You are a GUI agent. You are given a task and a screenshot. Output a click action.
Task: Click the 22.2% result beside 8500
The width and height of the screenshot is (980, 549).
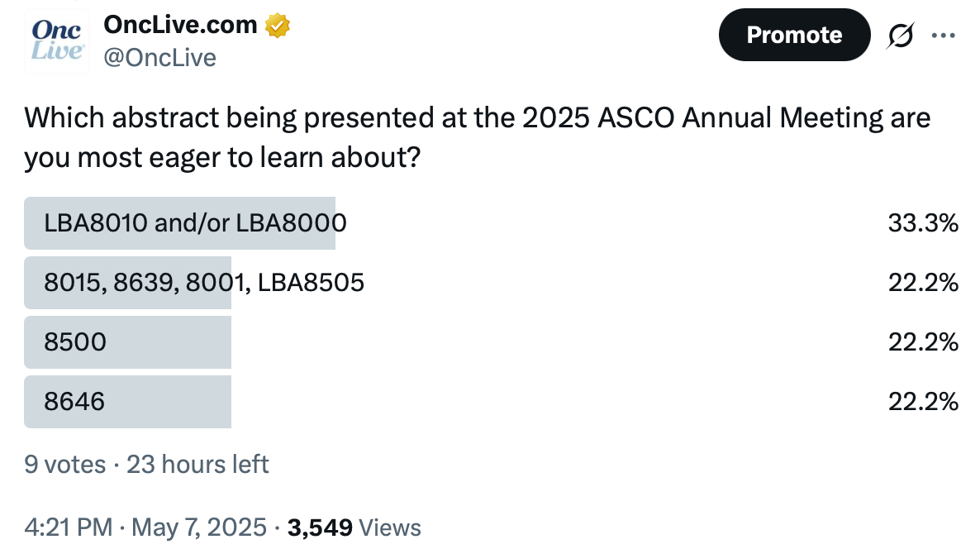pyautogui.click(x=923, y=342)
